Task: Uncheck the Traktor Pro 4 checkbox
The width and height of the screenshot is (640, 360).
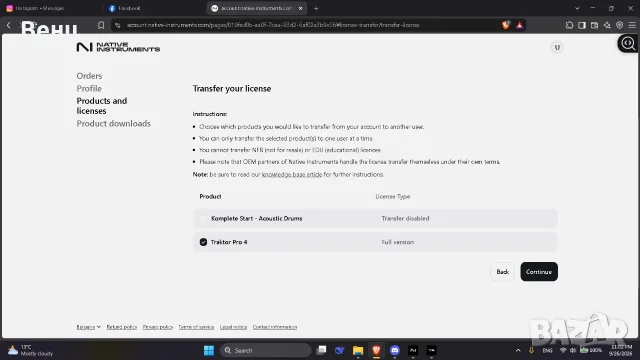Action: click(x=203, y=242)
